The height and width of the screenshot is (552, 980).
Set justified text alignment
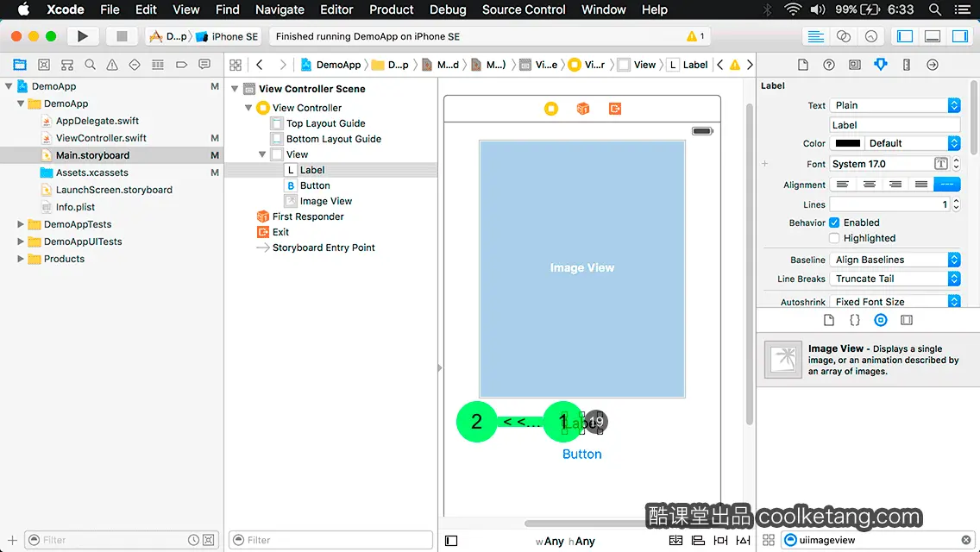click(x=920, y=185)
